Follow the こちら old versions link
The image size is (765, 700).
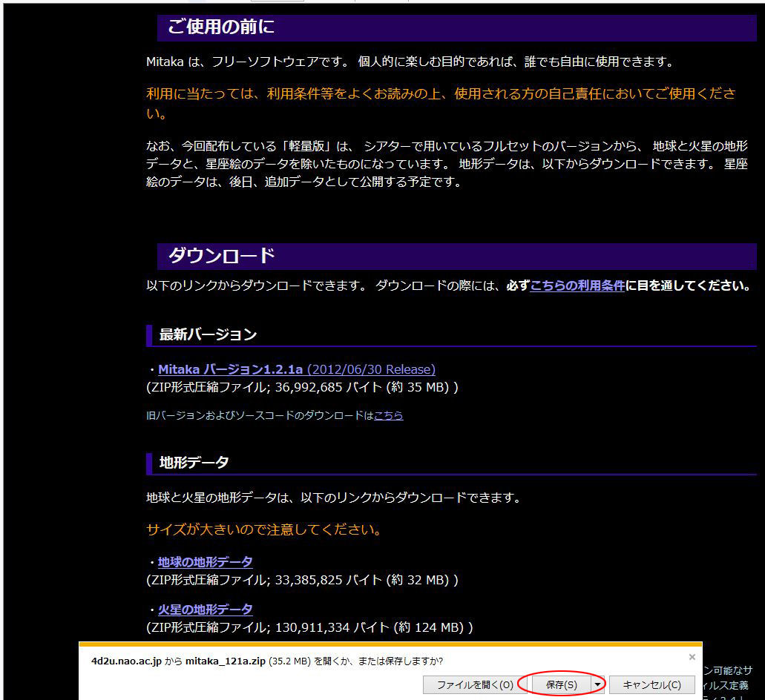388,415
